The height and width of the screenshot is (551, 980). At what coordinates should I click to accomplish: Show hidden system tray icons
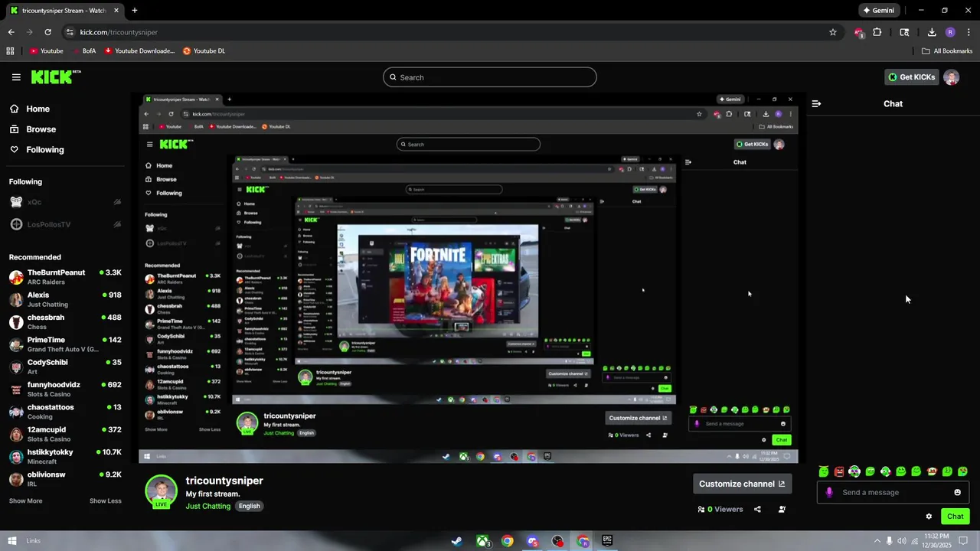[x=877, y=541]
